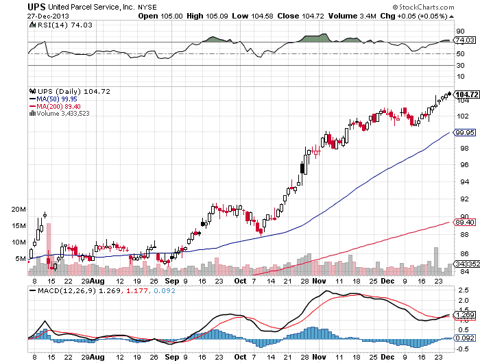Click the RSI 74.03 value tag

465,40
